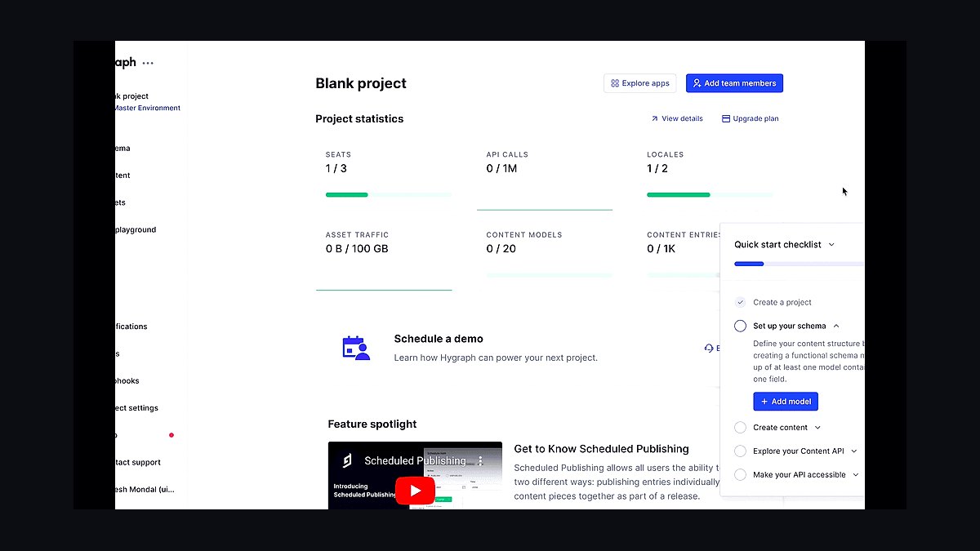Toggle the circle beside Create content

pyautogui.click(x=740, y=428)
